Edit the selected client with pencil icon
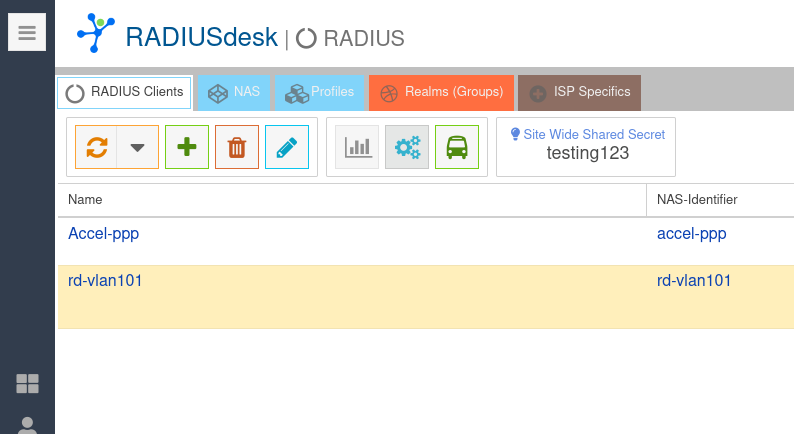The height and width of the screenshot is (434, 794). [x=287, y=147]
